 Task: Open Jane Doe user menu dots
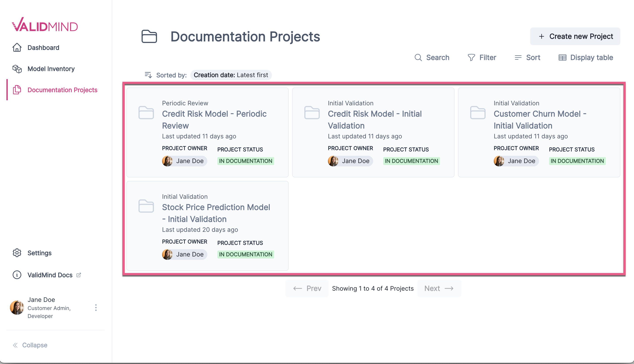(x=96, y=308)
